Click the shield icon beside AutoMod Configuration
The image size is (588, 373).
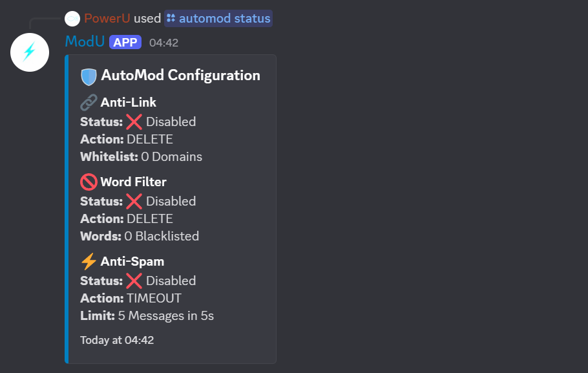(x=89, y=76)
